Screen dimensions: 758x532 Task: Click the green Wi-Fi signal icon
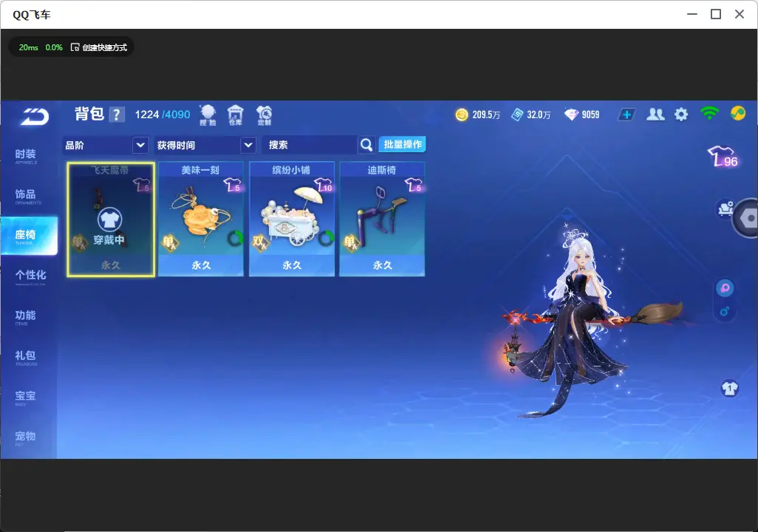(x=709, y=113)
